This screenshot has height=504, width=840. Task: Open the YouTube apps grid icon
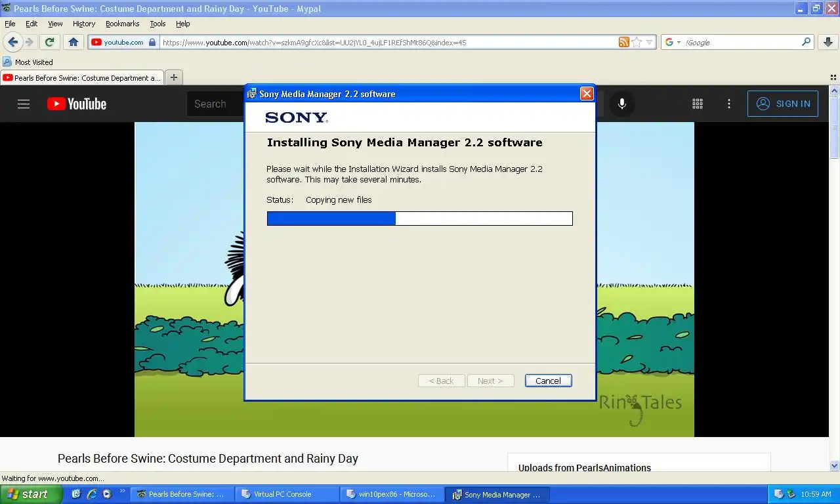pyautogui.click(x=698, y=104)
